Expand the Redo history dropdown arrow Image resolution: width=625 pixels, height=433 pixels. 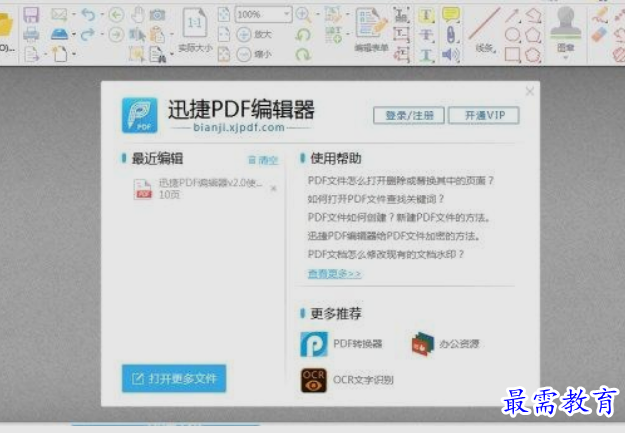[x=102, y=34]
